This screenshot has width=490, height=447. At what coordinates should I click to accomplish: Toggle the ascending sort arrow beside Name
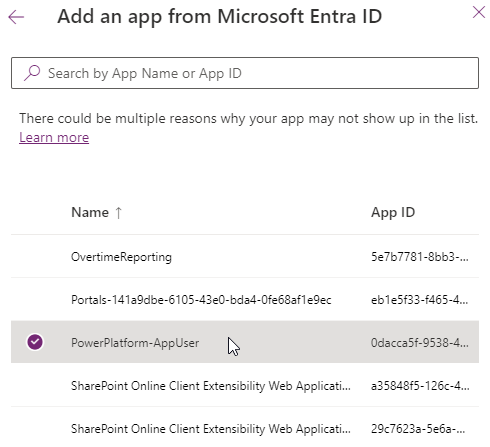(x=119, y=213)
